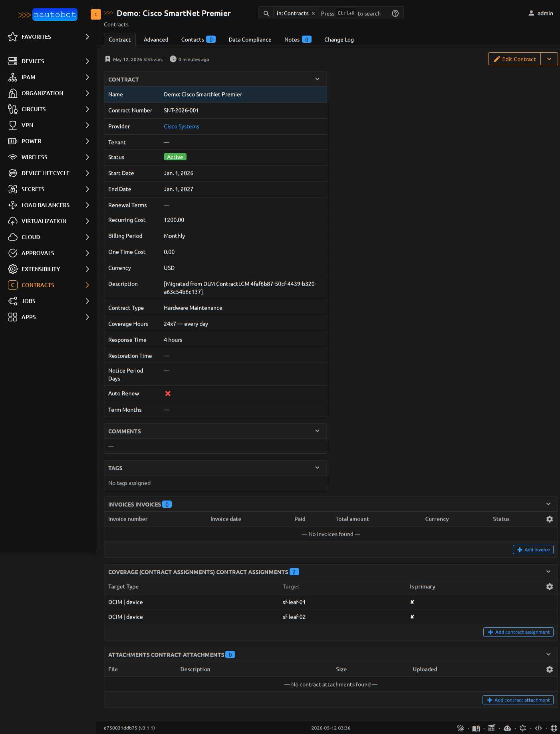
Task: Click the VPN shield icon
Action: 13,125
